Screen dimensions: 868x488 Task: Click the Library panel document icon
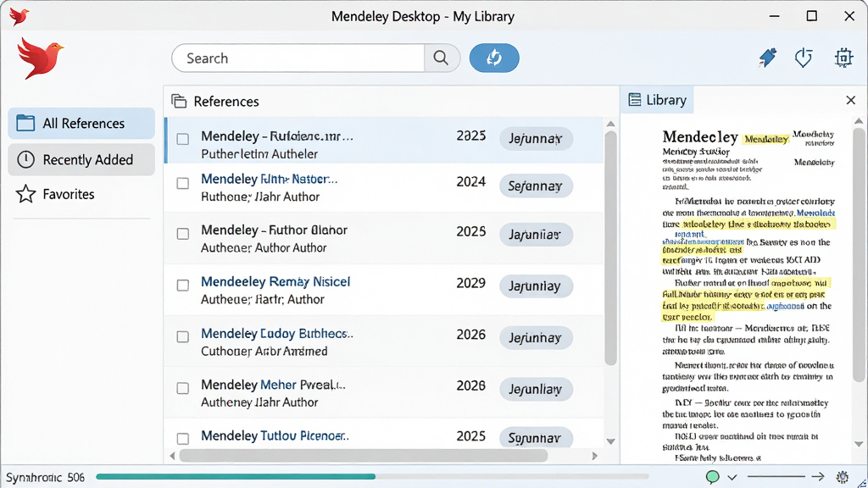pyautogui.click(x=635, y=100)
